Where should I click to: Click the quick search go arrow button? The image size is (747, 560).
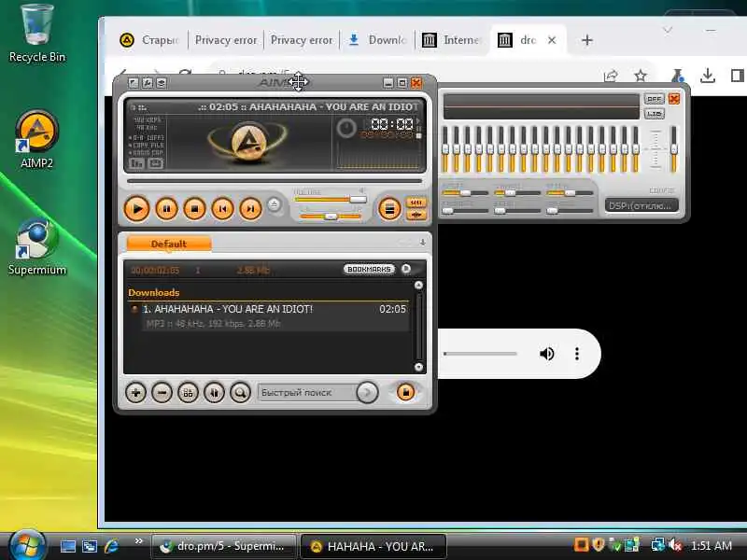tap(367, 393)
